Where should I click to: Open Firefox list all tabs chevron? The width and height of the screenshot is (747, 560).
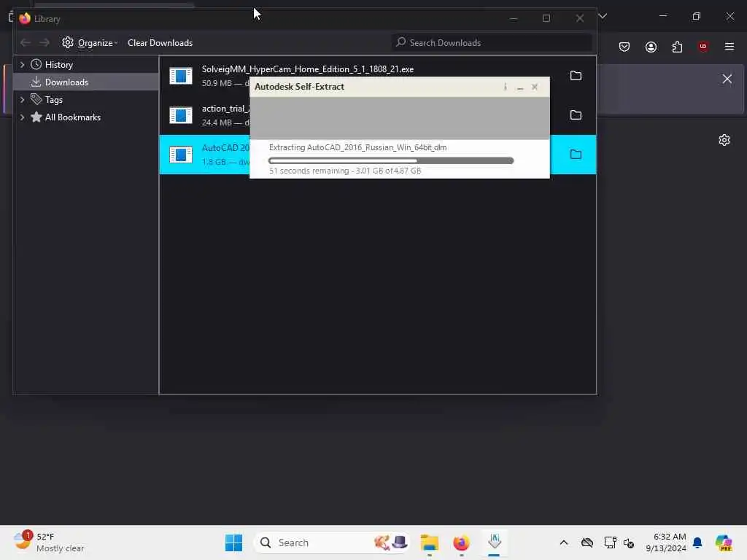[x=603, y=16]
